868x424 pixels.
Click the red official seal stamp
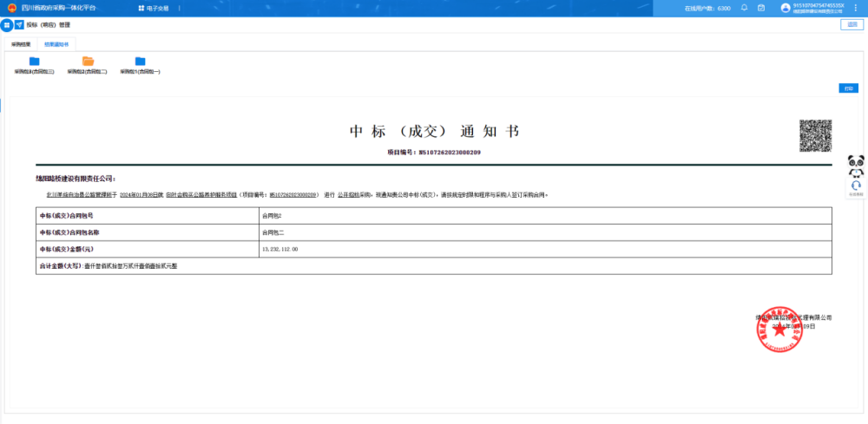pyautogui.click(x=779, y=328)
